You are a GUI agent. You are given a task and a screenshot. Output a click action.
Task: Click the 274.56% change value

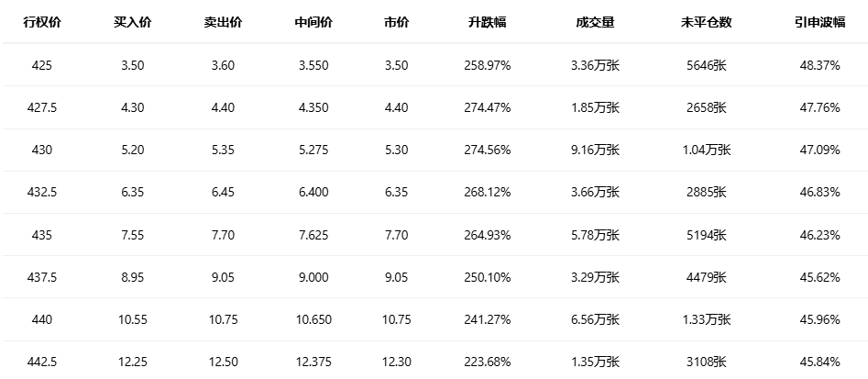click(x=487, y=150)
